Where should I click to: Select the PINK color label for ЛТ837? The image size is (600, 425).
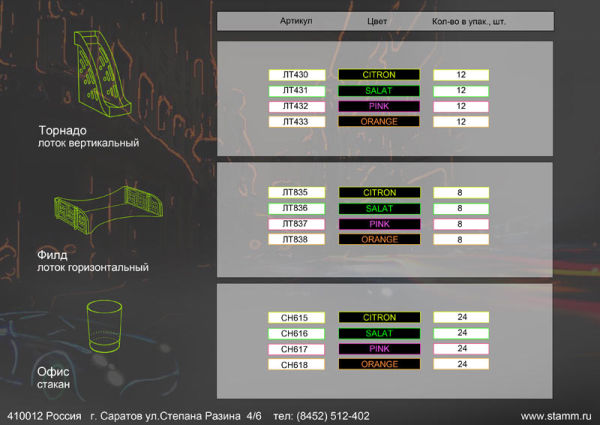[x=379, y=224]
